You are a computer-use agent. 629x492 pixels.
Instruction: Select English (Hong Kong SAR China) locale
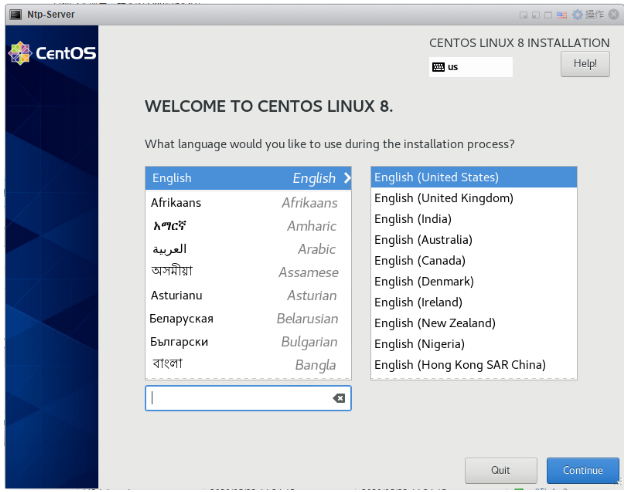[x=460, y=365]
